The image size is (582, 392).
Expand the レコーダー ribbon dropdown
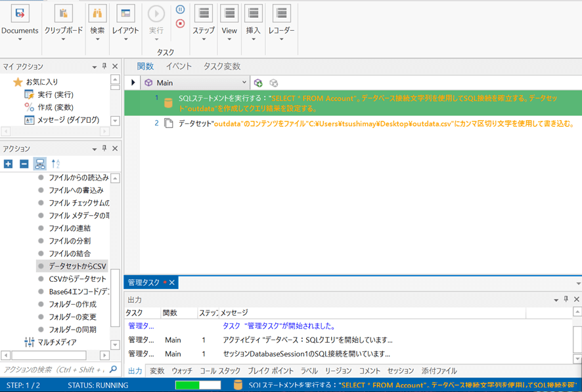coord(281,39)
